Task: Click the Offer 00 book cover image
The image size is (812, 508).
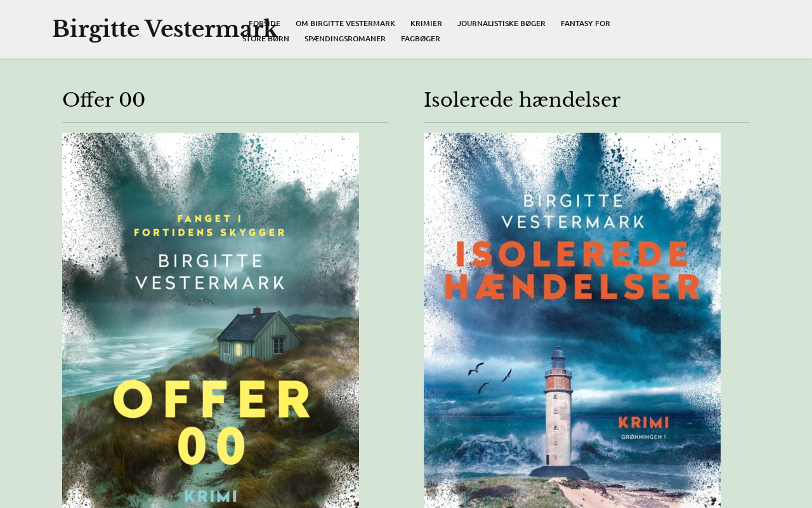Action: [x=211, y=320]
